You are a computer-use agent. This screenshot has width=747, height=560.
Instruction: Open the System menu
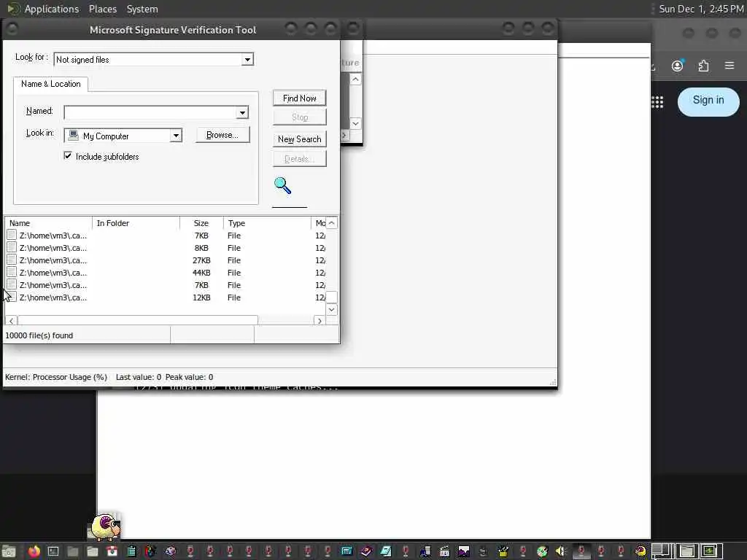142,9
